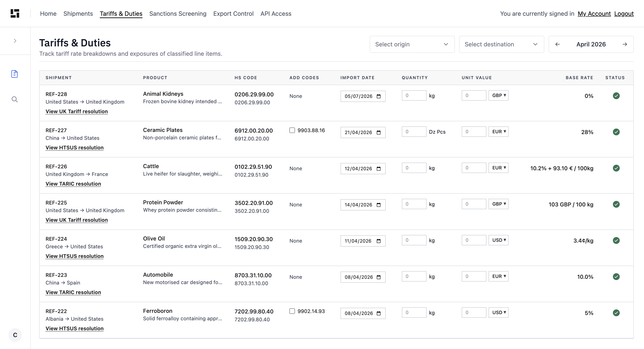Click the 10.2% + 93.10 € / 100kg rate
This screenshot has width=644, height=349.
(562, 168)
